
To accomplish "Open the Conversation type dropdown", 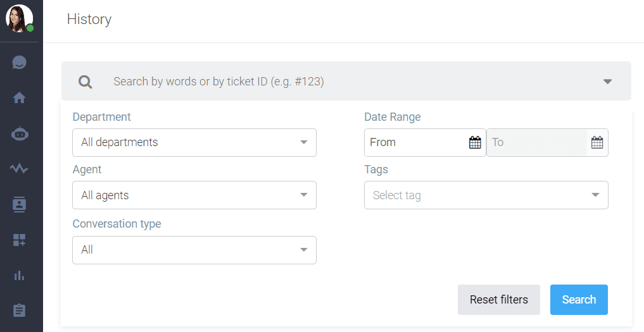I will pos(194,250).
